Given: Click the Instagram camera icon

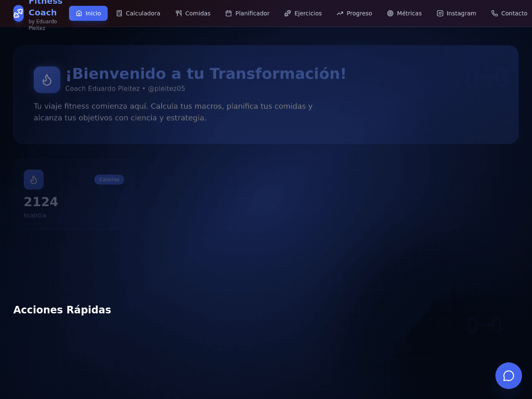Looking at the screenshot, I should pyautogui.click(x=440, y=13).
